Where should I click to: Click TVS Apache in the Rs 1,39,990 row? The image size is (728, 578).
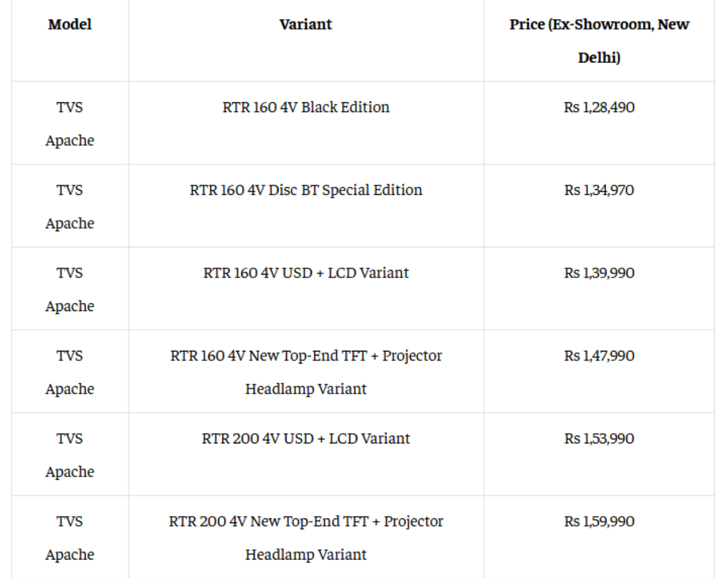click(x=70, y=289)
